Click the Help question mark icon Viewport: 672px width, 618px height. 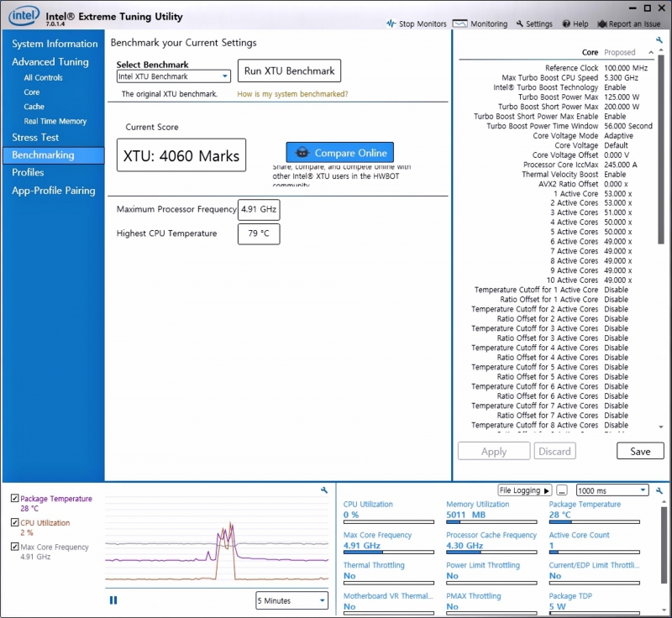566,24
